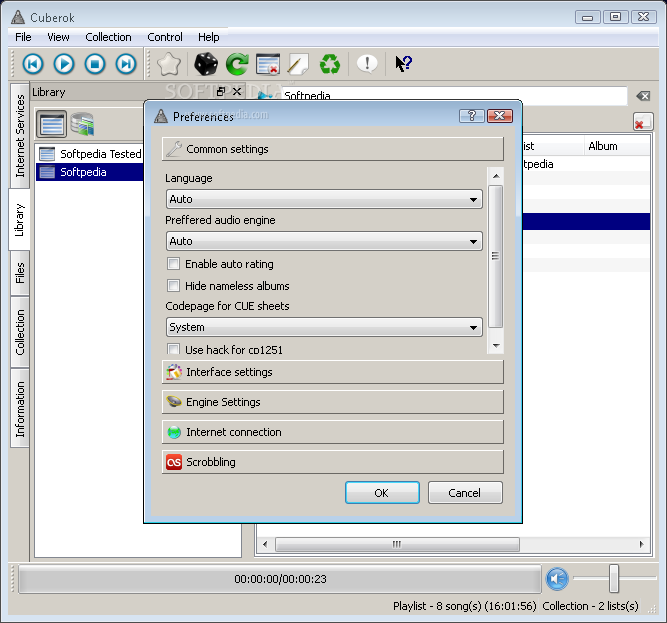Click the stop playback button
Screen dimensions: 667x623
pyautogui.click(x=95, y=64)
